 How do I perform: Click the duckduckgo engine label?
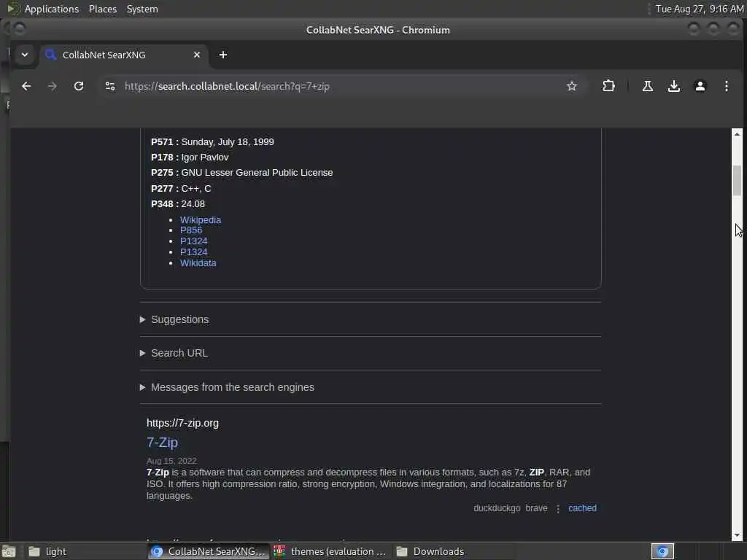pyautogui.click(x=496, y=508)
